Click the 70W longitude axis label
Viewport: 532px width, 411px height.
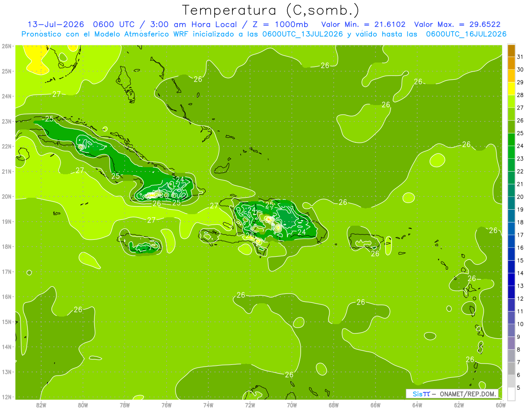click(292, 405)
